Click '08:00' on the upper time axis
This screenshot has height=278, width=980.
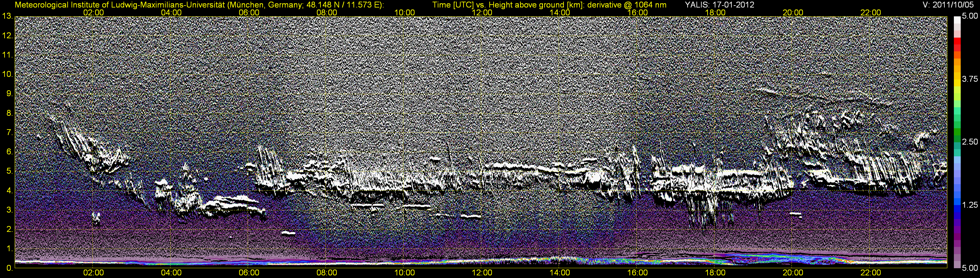coord(327,12)
